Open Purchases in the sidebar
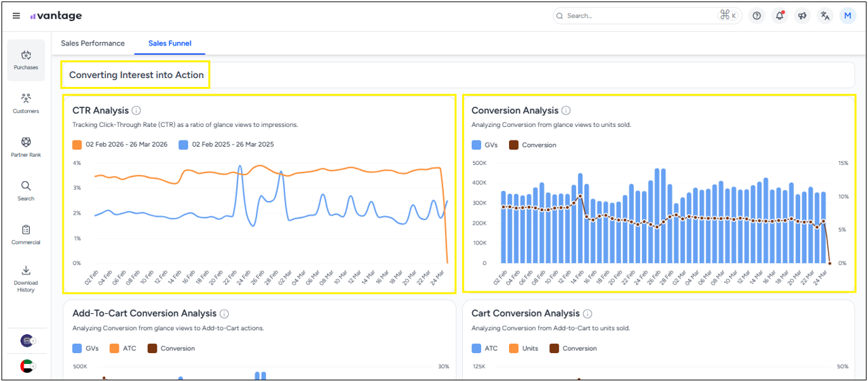 [26, 60]
